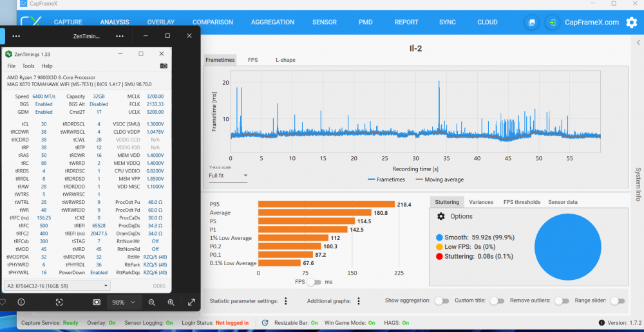The image size is (644, 332).
Task: Turn on Remove outliers switch
Action: 562,301
